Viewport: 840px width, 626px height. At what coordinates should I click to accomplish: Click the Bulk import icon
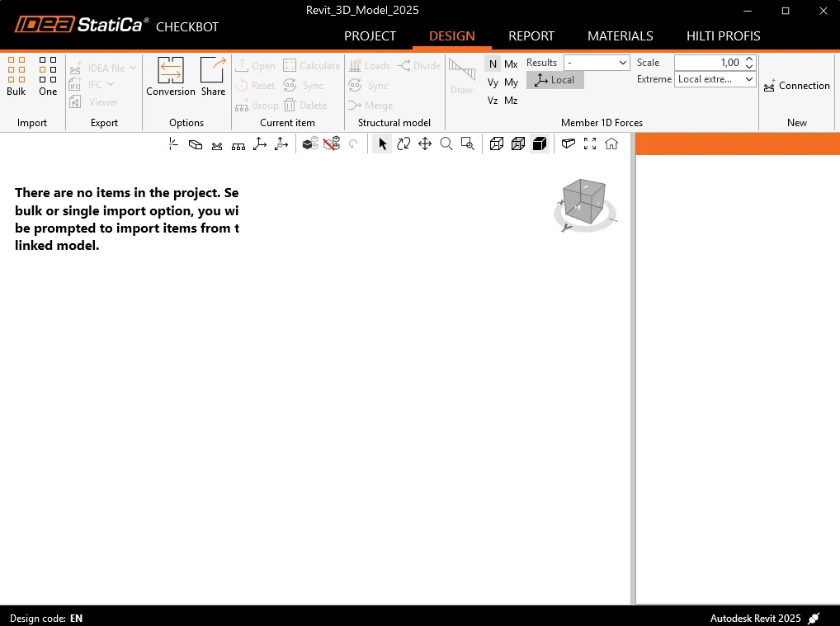coord(16,76)
